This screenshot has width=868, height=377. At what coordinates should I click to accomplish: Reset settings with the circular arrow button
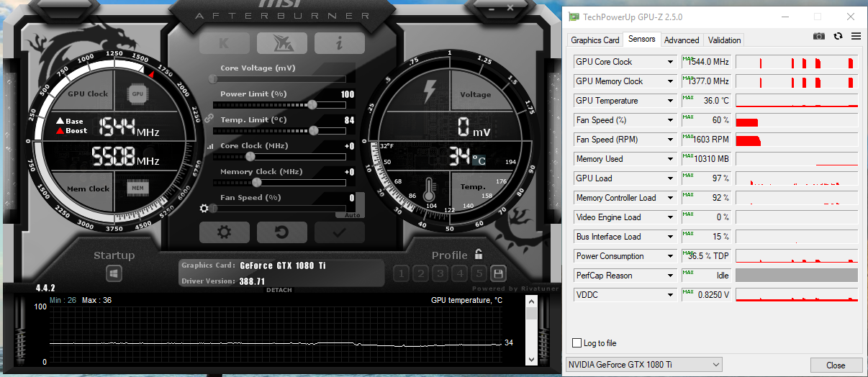click(x=282, y=232)
